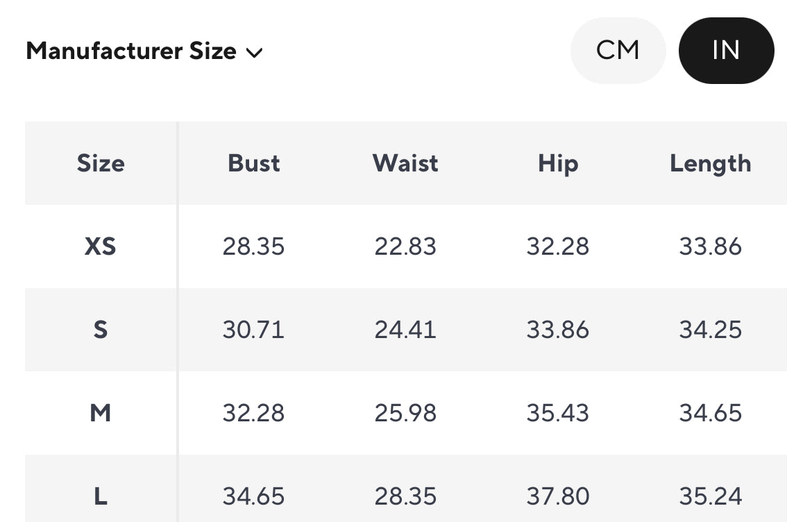The width and height of the screenshot is (812, 522).
Task: Click L length value 35.24
Action: [x=710, y=496]
